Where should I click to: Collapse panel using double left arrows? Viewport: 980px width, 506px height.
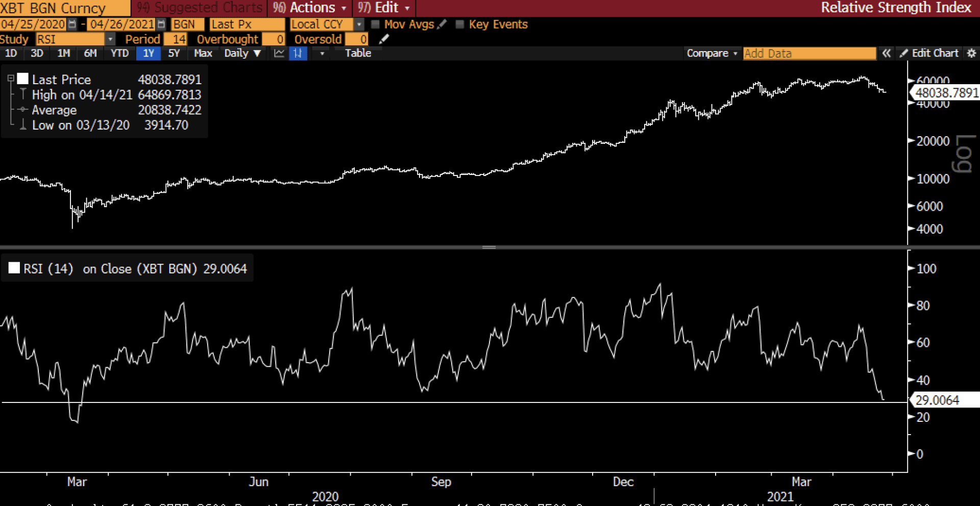coord(886,53)
